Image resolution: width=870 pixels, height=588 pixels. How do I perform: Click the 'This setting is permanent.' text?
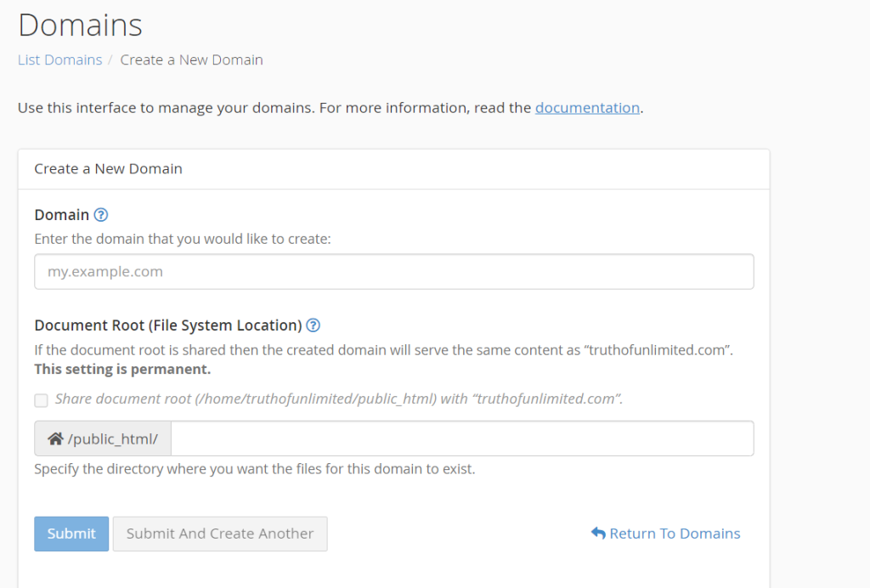pyautogui.click(x=122, y=370)
